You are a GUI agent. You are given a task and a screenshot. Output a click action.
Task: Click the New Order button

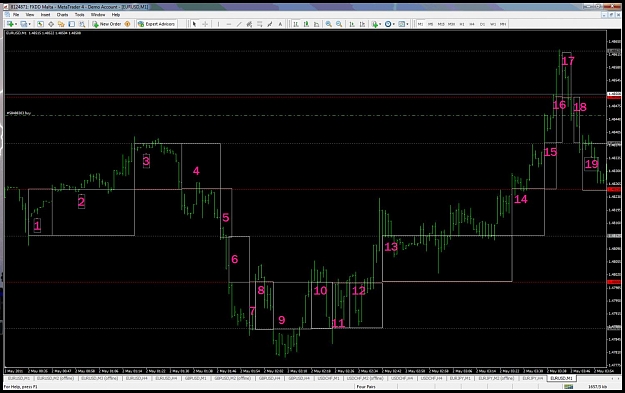click(106, 24)
